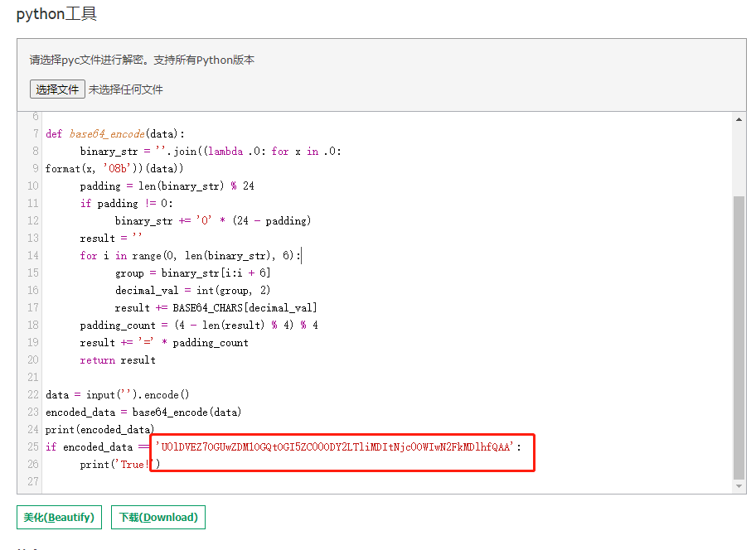Click the scrollbar track above the thumb
Screen dimensions: 756x550
(739, 157)
